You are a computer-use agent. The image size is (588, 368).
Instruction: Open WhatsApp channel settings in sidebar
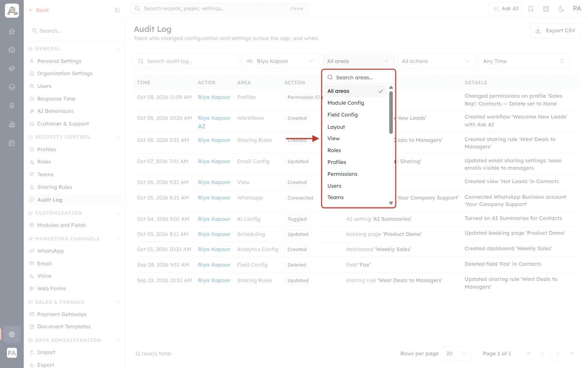click(51, 251)
